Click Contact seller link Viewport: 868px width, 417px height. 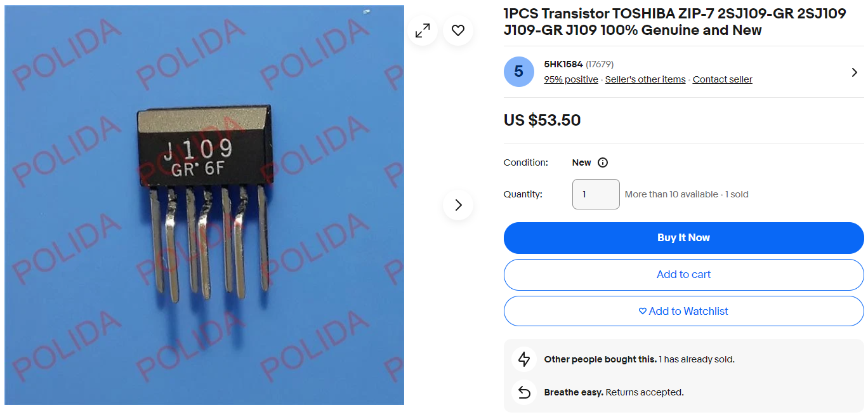pyautogui.click(x=723, y=79)
